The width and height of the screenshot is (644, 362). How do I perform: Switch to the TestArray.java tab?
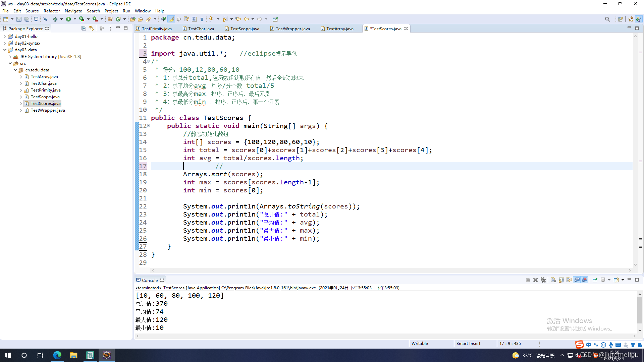point(339,28)
